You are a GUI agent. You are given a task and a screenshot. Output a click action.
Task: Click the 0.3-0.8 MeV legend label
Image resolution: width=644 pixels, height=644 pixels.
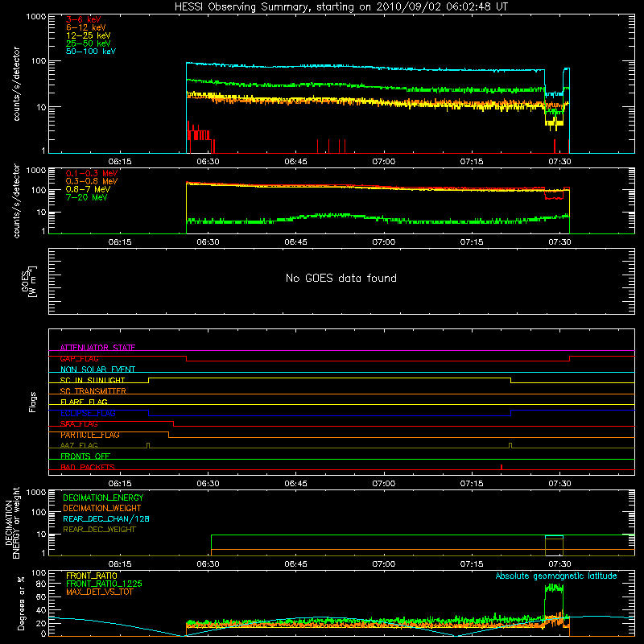click(92, 181)
